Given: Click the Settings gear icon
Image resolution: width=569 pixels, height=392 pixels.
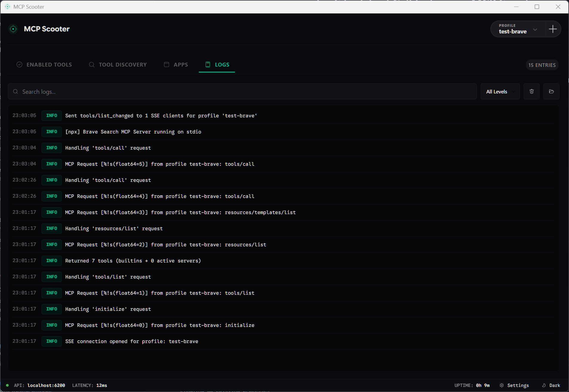Looking at the screenshot, I should click(x=502, y=385).
